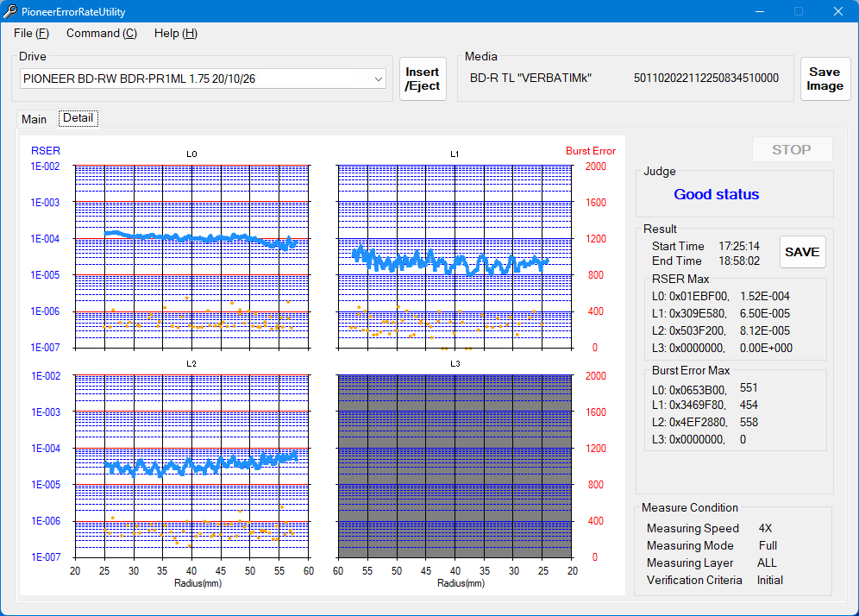Open the File menu
859x616 pixels.
(x=31, y=33)
